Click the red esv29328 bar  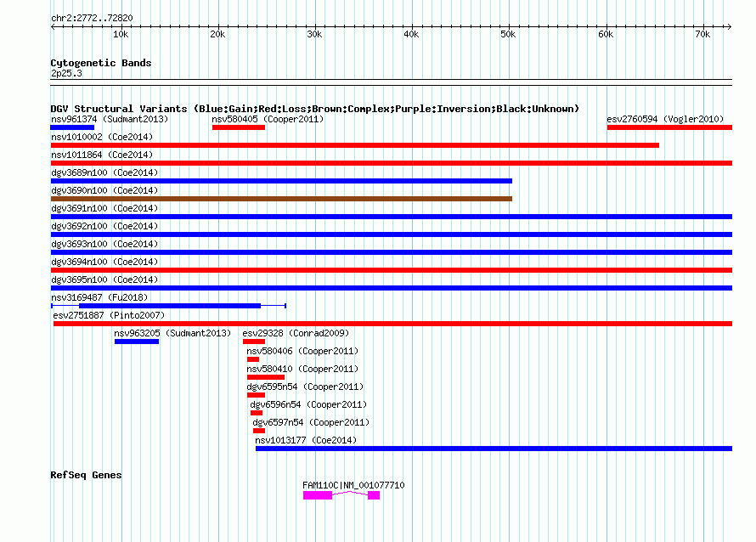tap(254, 342)
